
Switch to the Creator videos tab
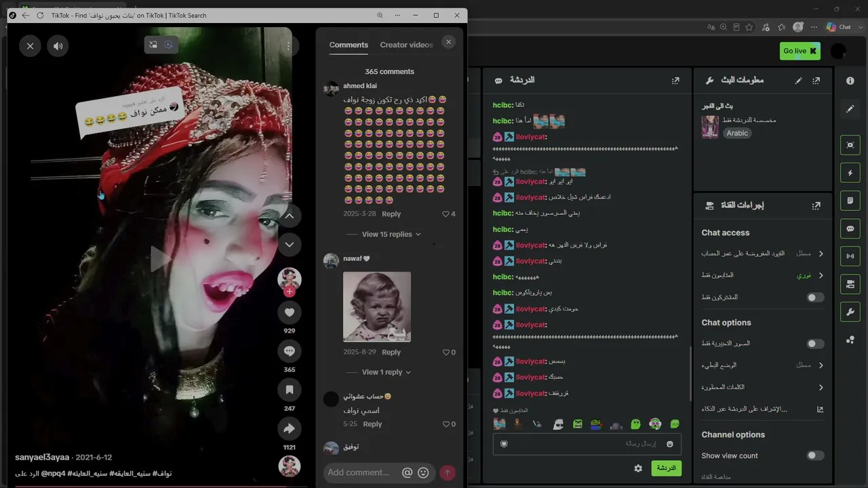click(407, 45)
